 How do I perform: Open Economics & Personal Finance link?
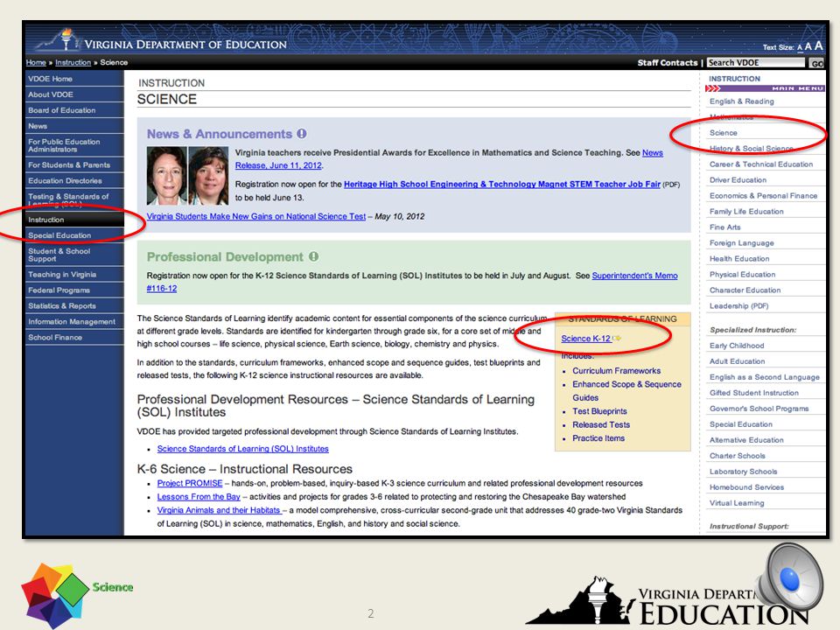click(763, 196)
